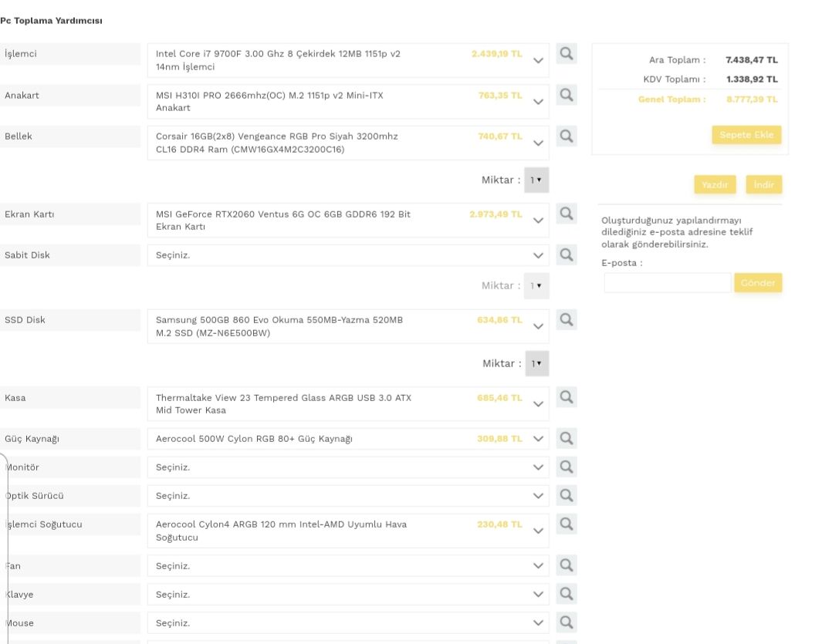This screenshot has width=832, height=644.
Task: Search for İşlemci products with the magnifier
Action: tap(567, 53)
